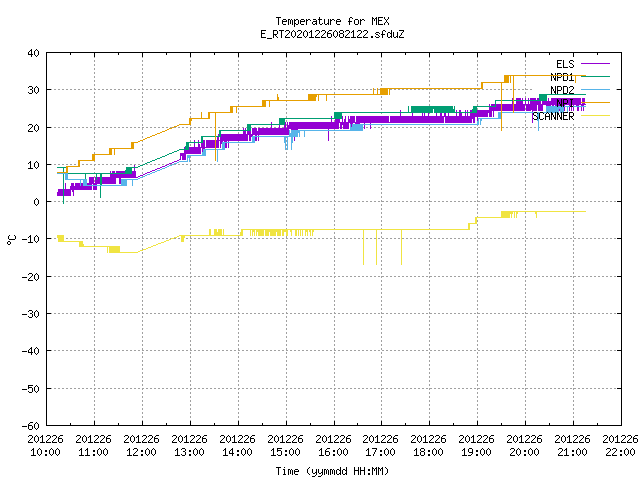
Task: Click the x-axis time label '11:00'
Action: point(93,452)
